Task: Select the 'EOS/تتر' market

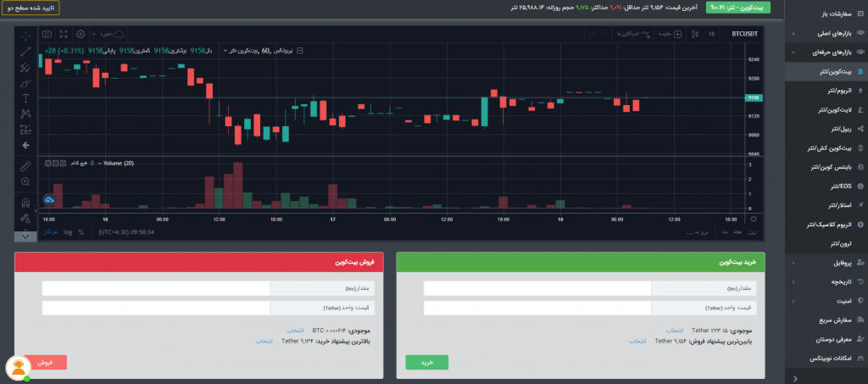Action: tap(826, 186)
